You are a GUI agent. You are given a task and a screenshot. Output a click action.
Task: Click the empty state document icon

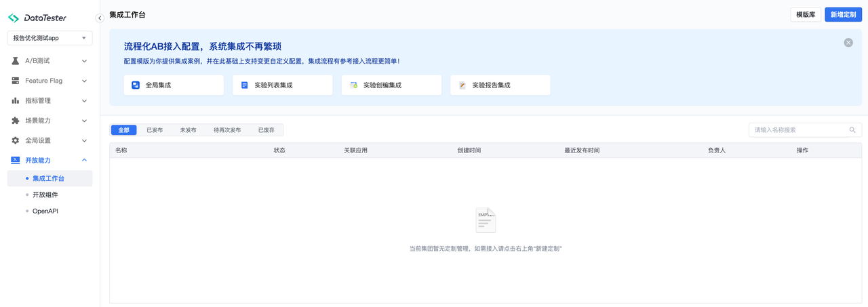click(x=486, y=220)
